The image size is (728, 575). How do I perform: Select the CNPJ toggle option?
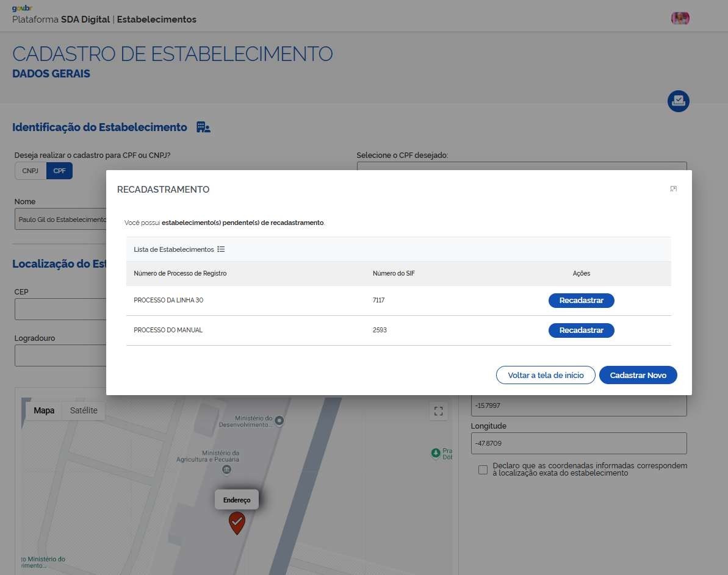click(x=31, y=171)
